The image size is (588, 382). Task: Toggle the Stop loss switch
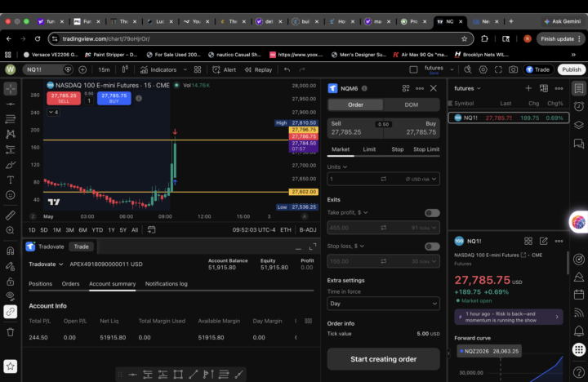(432, 247)
